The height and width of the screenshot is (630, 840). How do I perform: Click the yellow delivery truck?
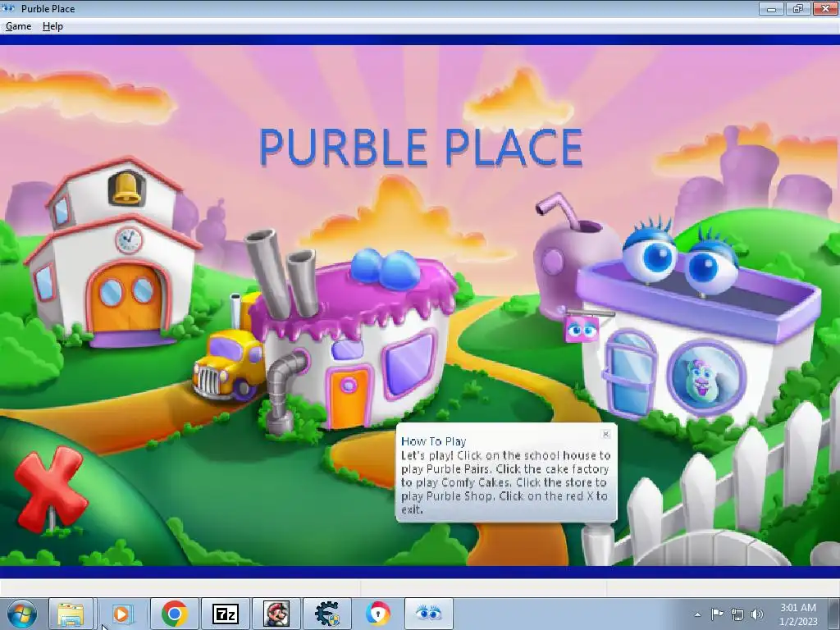[230, 364]
